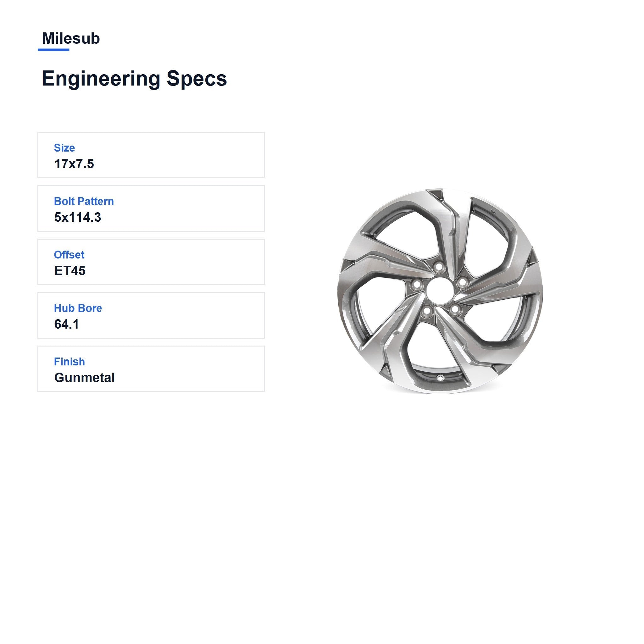The width and height of the screenshot is (644, 644).
Task: Click the Offset label
Action: pos(69,255)
